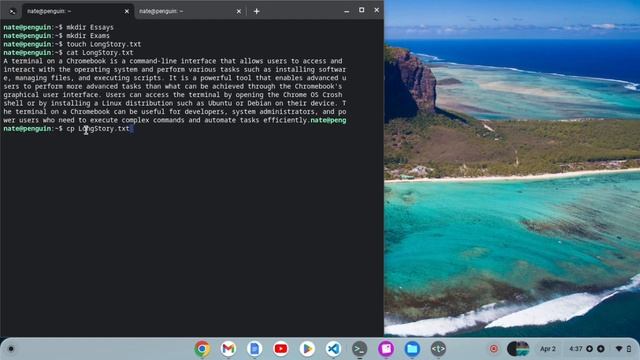Click the 'mkdir Exams' command line
Image resolution: width=640 pixels, height=360 pixels.
click(x=56, y=36)
